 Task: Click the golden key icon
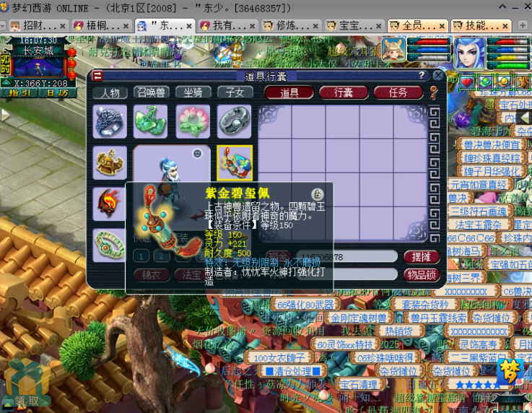pyautogui.click(x=433, y=92)
